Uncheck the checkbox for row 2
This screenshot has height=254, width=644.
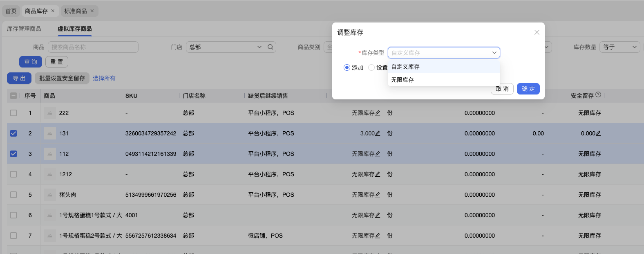[x=13, y=133]
